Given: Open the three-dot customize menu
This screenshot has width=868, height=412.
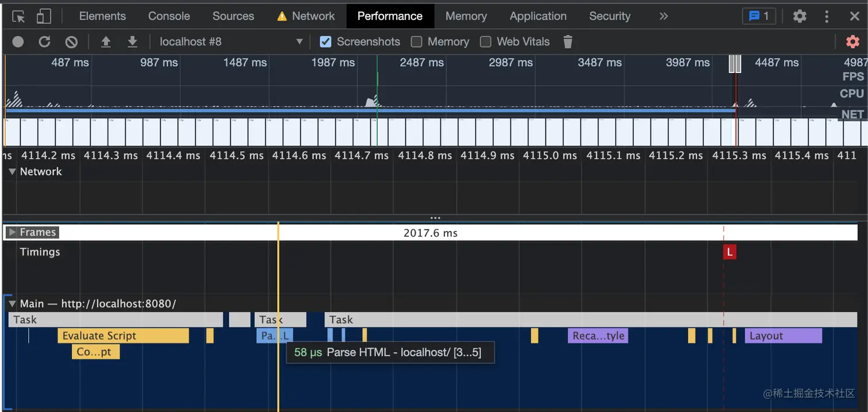Looking at the screenshot, I should pos(827,16).
